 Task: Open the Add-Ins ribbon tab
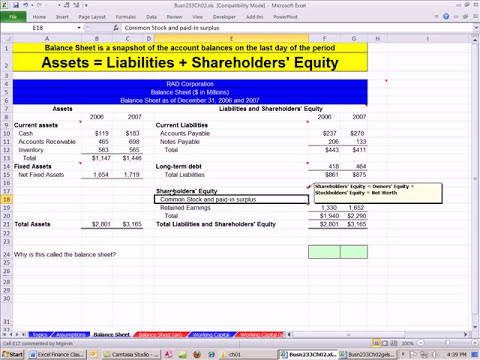tap(254, 17)
